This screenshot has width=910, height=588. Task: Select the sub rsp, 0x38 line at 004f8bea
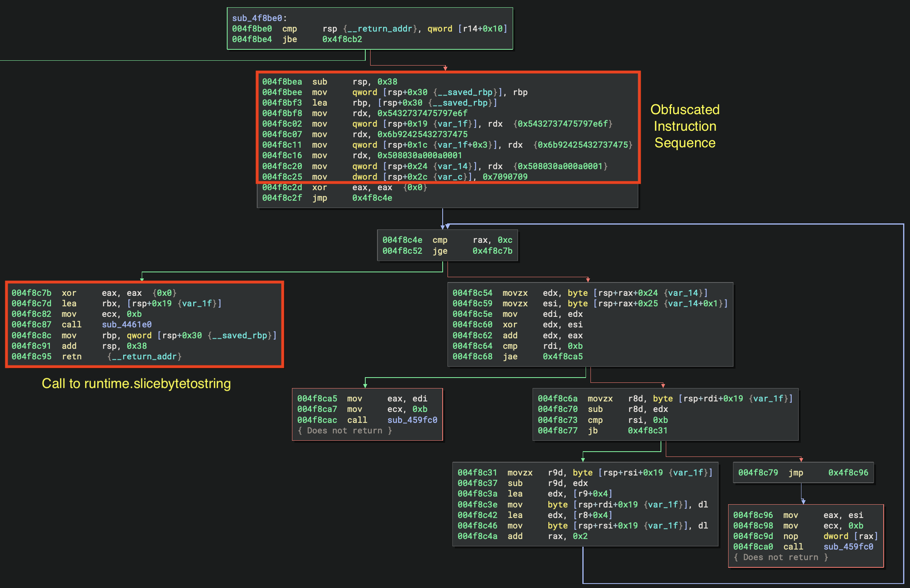point(330,82)
